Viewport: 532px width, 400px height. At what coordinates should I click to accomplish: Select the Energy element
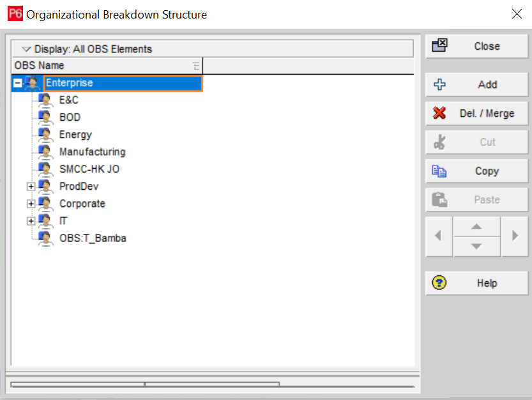tap(75, 135)
